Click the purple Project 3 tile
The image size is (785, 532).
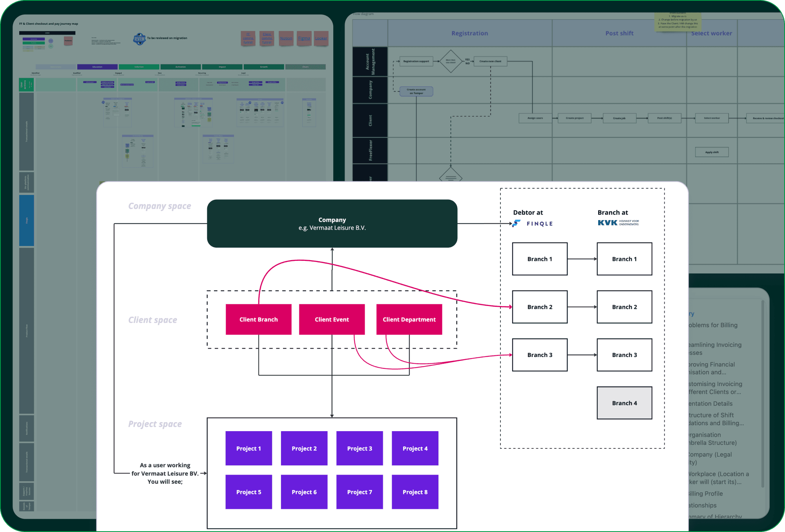point(360,448)
